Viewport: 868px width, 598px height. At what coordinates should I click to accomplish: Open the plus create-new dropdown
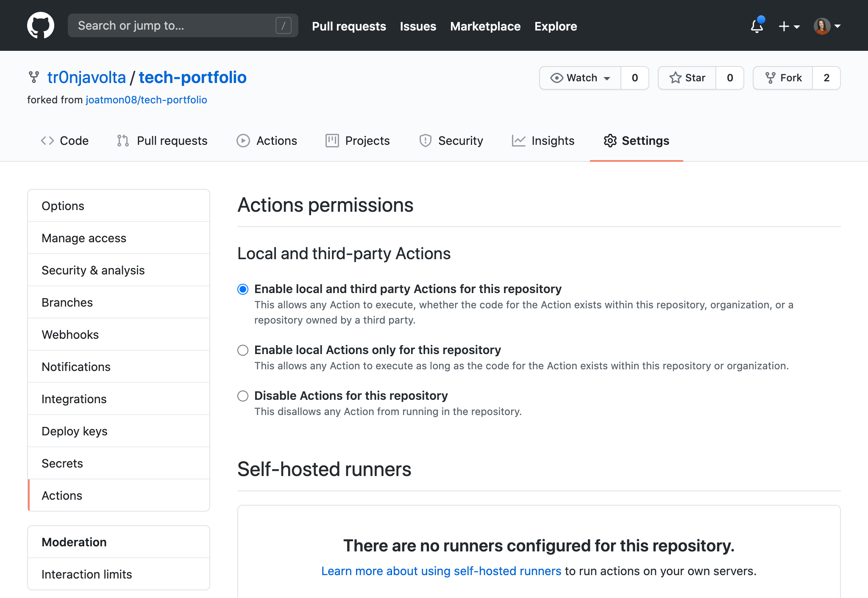click(x=789, y=26)
